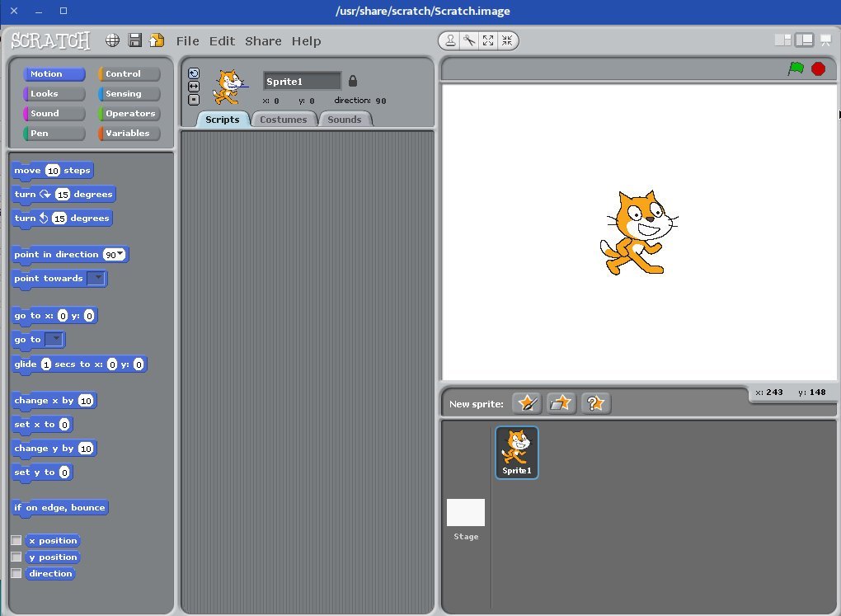Select the Sound block category
Image resolution: width=841 pixels, height=616 pixels.
(54, 114)
